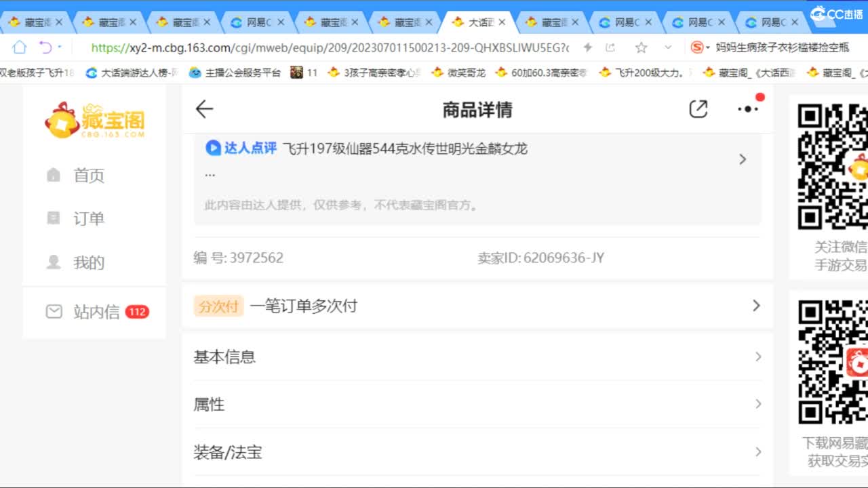Click the Sogou search engine icon
This screenshot has width=868, height=488.
click(697, 47)
